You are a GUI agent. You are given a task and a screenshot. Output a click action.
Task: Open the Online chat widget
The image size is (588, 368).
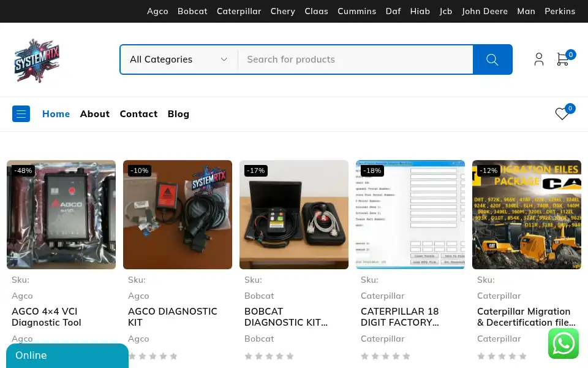[x=67, y=356]
